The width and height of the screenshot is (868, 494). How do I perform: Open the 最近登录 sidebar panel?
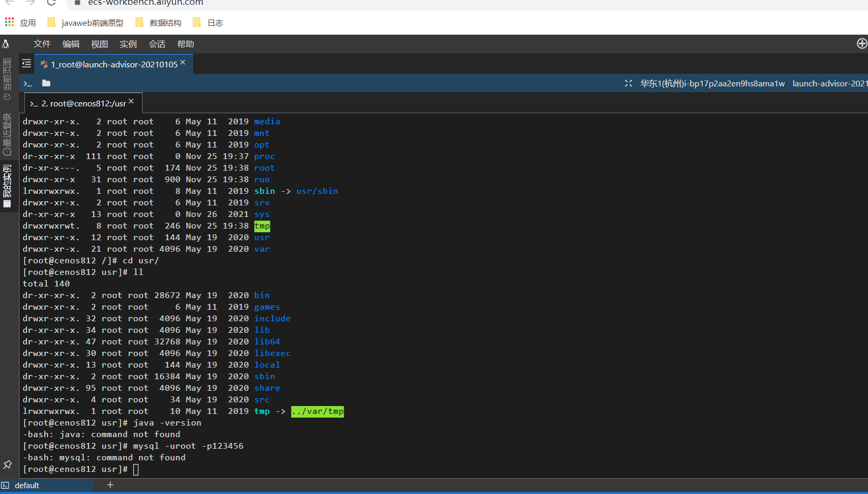[x=7, y=134]
